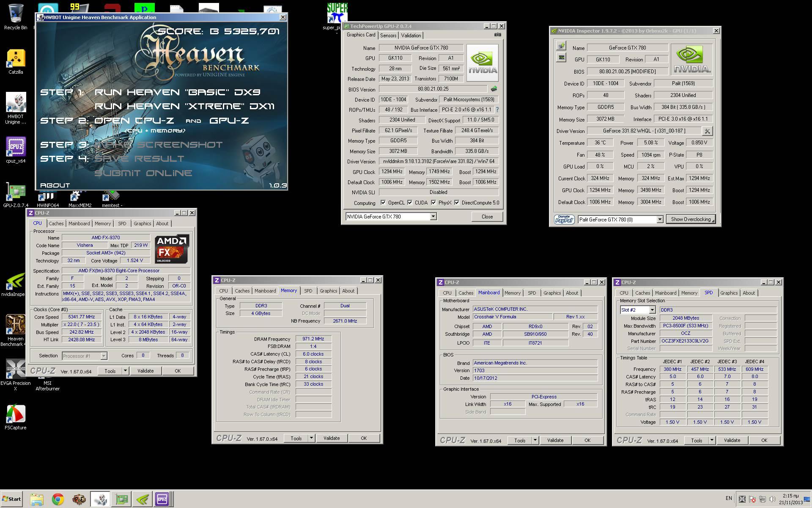This screenshot has width=812, height=508.
Task: Click the EN language indicator
Action: [729, 498]
